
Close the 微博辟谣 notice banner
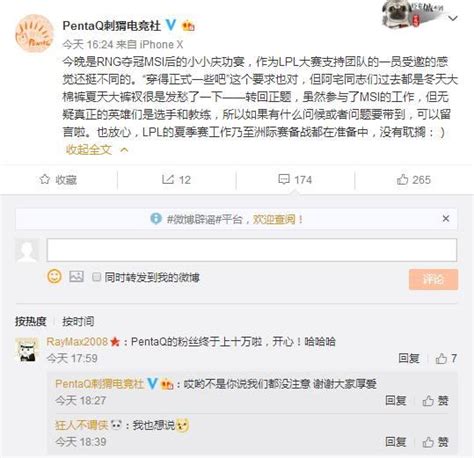coord(446,219)
